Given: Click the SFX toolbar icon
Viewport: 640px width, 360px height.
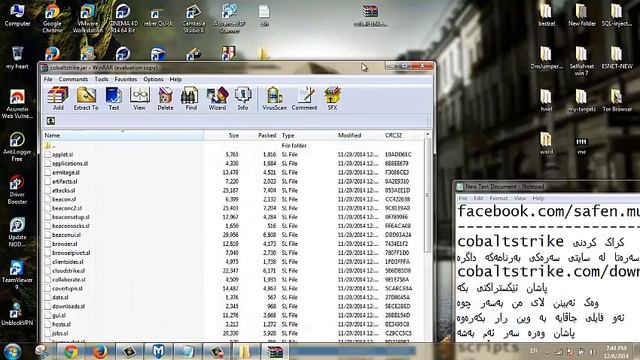Looking at the screenshot, I should click(332, 98).
